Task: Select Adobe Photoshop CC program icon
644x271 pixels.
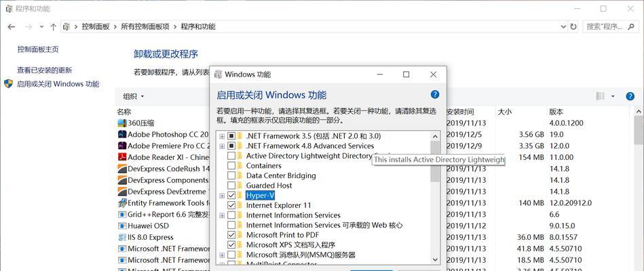Action: pyautogui.click(x=122, y=134)
